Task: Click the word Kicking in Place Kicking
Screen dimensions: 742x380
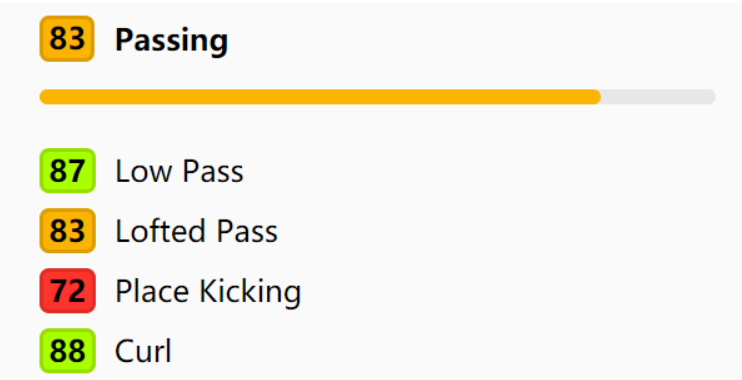Action: point(250,292)
